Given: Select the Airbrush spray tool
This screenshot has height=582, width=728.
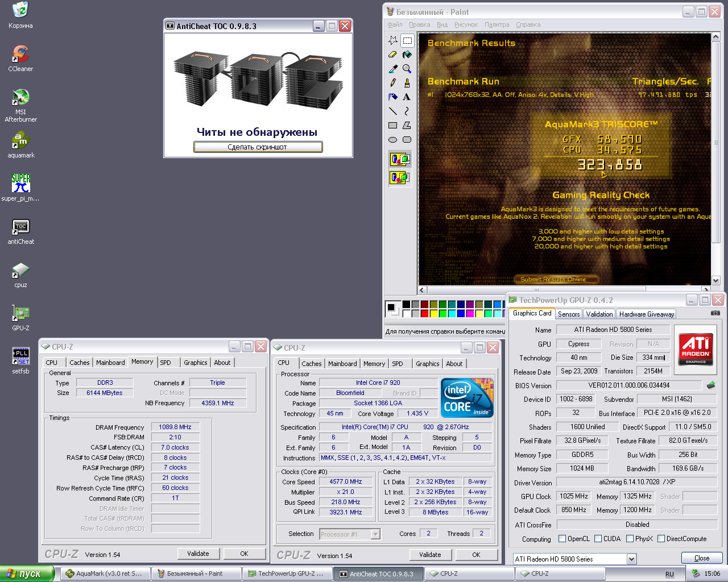Looking at the screenshot, I should coord(393,97).
